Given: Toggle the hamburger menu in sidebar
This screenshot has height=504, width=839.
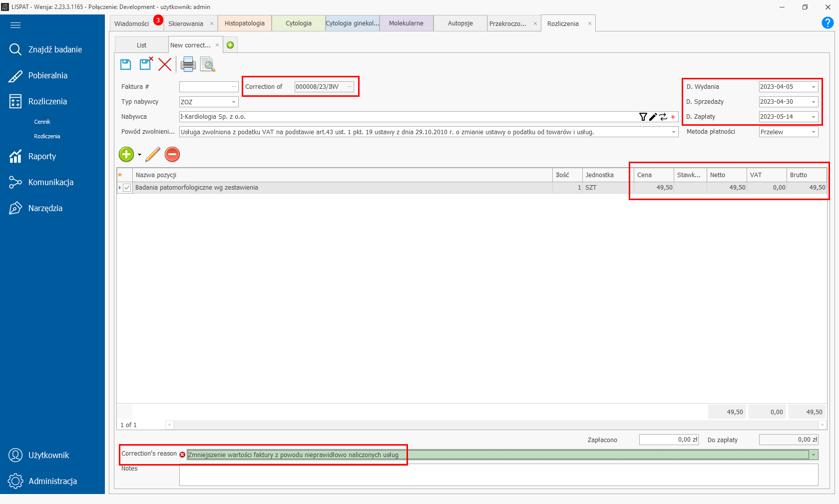Looking at the screenshot, I should coord(15,25).
